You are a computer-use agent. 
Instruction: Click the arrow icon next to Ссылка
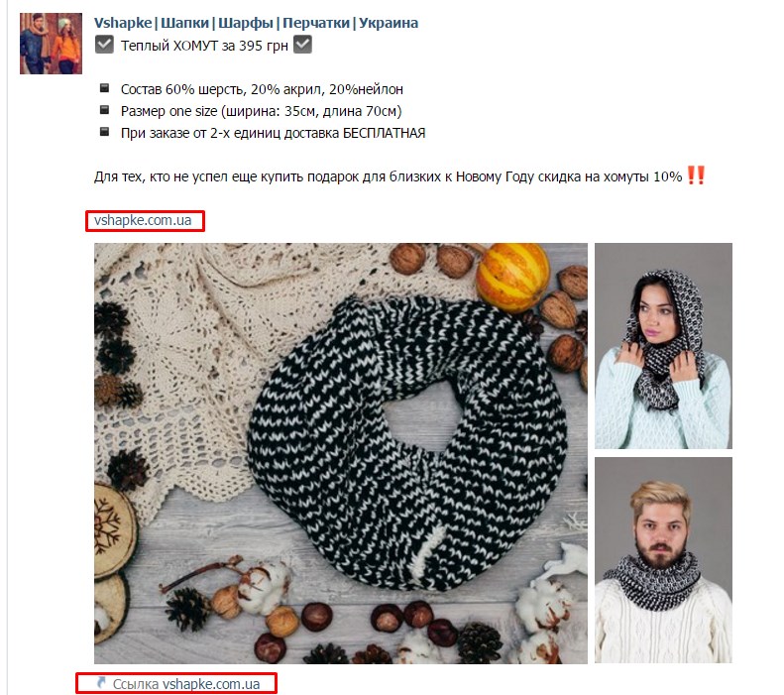101,682
